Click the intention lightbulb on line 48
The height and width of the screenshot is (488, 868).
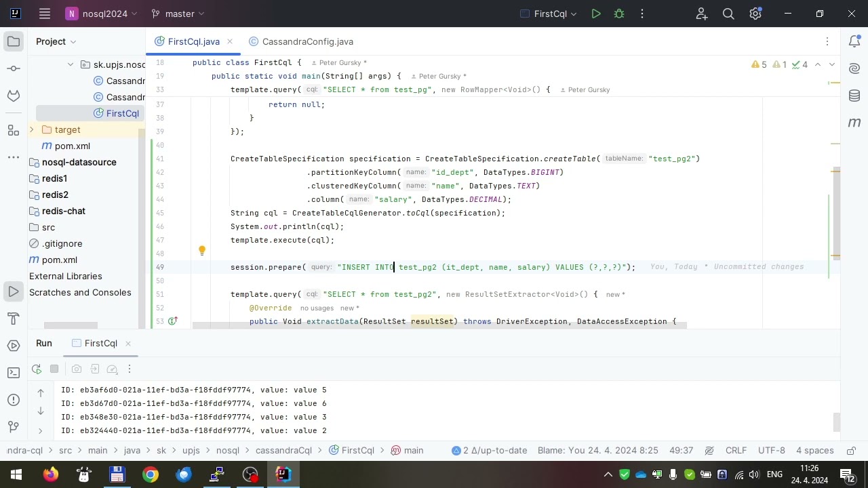coord(201,251)
